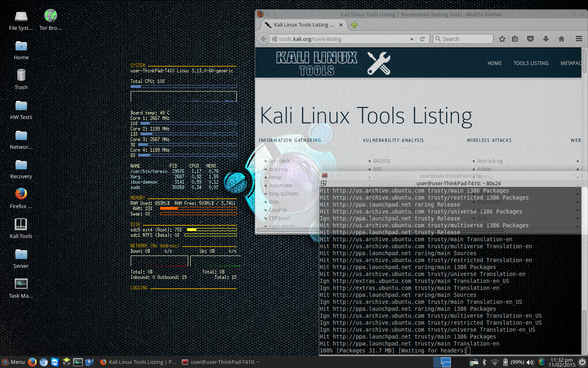Launch TeamViewer from the taskbar panel

55,362
